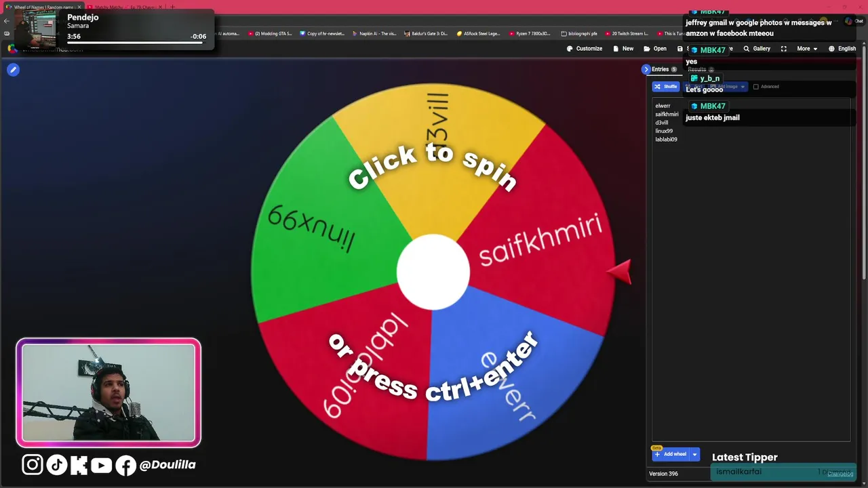Open the Modding GTA S... bookmark
Screen dimensions: 868x488
270,33
